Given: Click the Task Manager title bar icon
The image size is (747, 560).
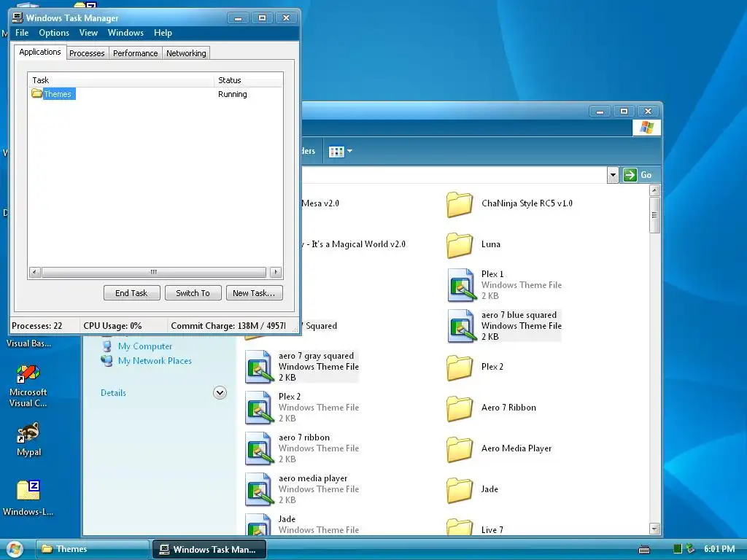Looking at the screenshot, I should [18, 17].
